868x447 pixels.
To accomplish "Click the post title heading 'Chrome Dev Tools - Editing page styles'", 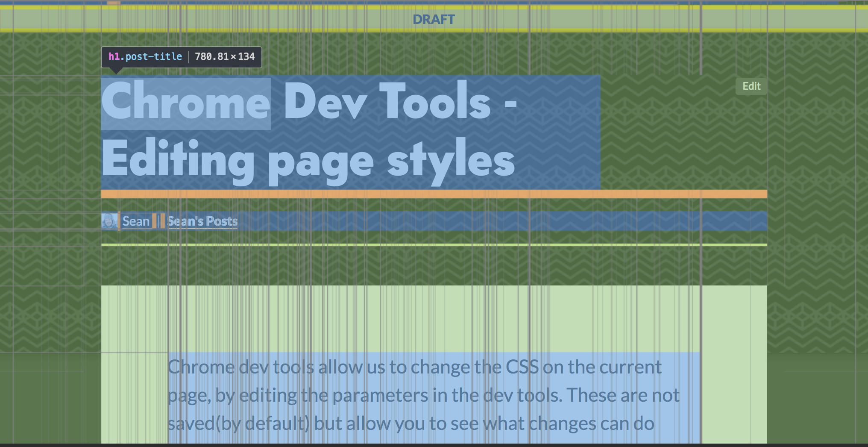I will (x=351, y=132).
